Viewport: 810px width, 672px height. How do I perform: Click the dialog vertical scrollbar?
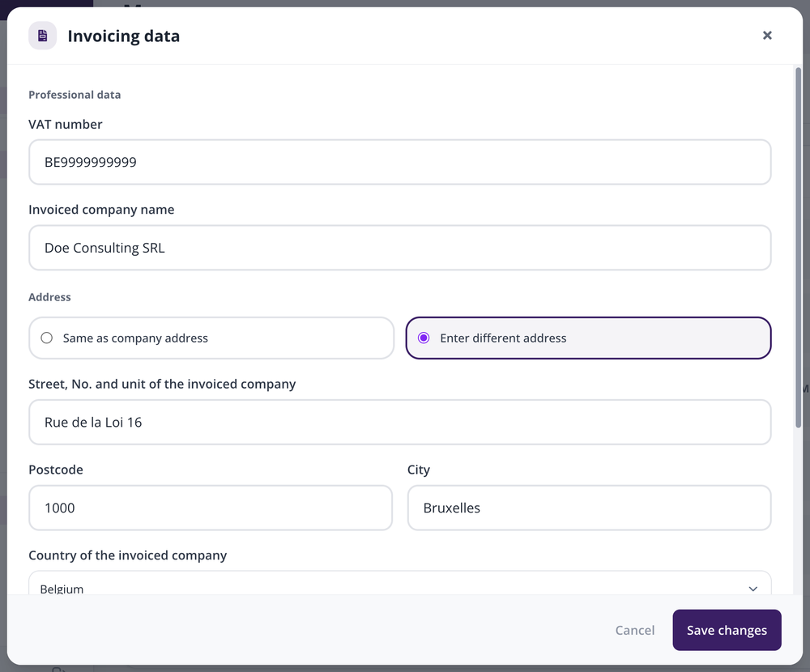[798, 248]
